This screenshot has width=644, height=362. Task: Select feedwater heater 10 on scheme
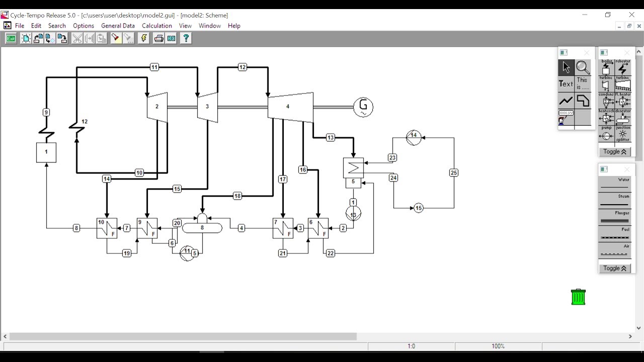coord(107,228)
